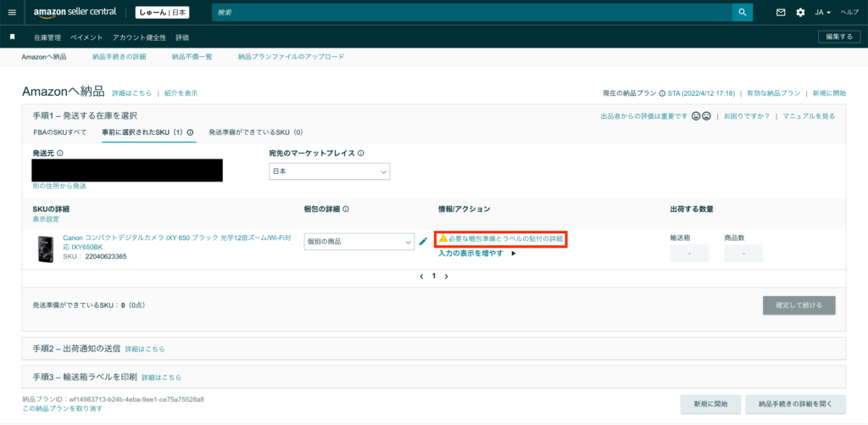Click the bookmark flag icon

tap(12, 37)
